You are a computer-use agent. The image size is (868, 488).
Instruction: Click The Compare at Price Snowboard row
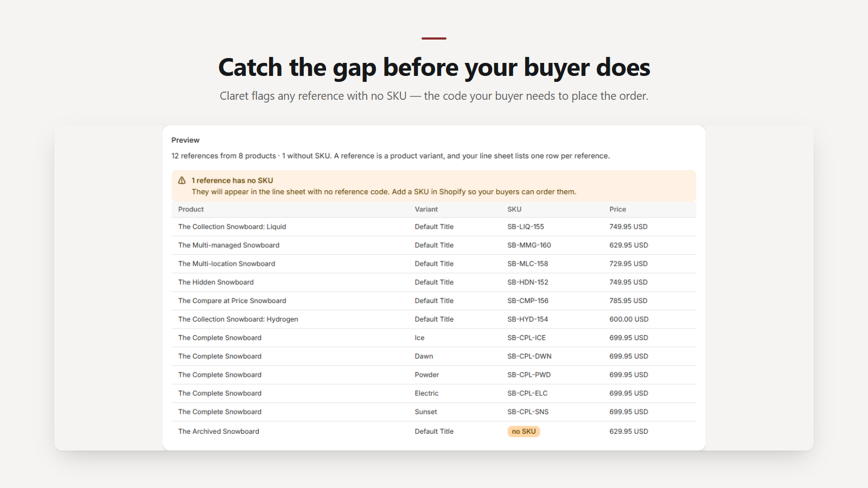tap(434, 300)
